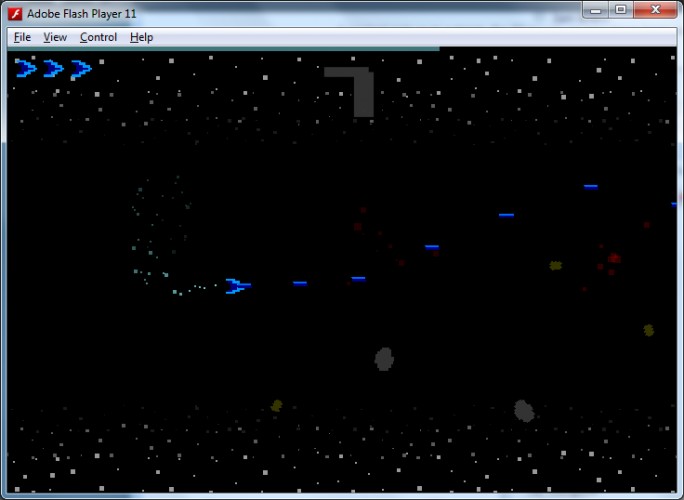Close the Flash Player window
Screen dimensions: 684x500
click(655, 10)
